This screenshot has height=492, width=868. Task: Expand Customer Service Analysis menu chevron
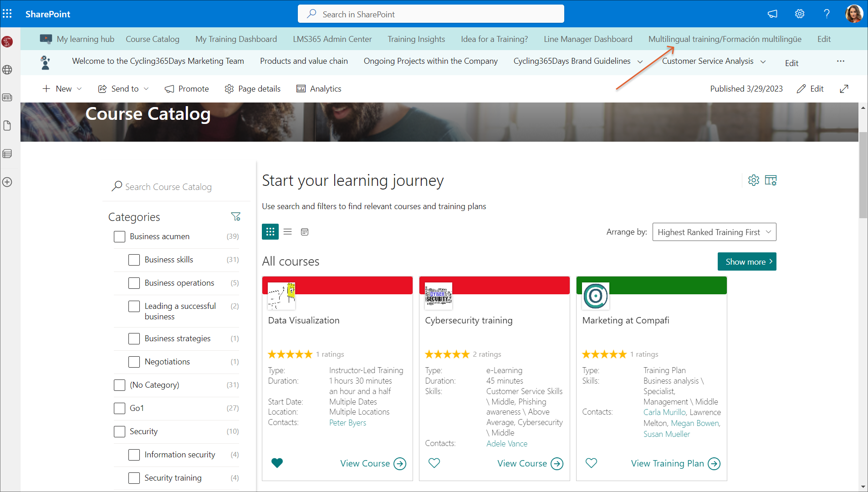click(763, 62)
